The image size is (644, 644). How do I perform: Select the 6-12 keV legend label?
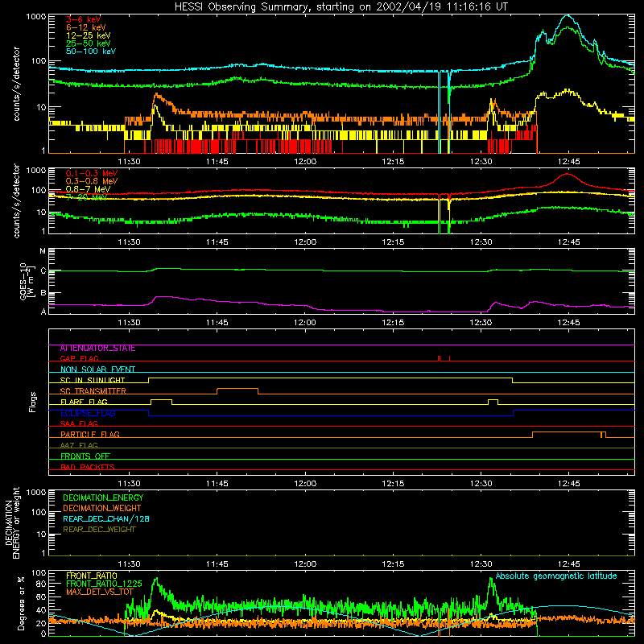coord(86,27)
